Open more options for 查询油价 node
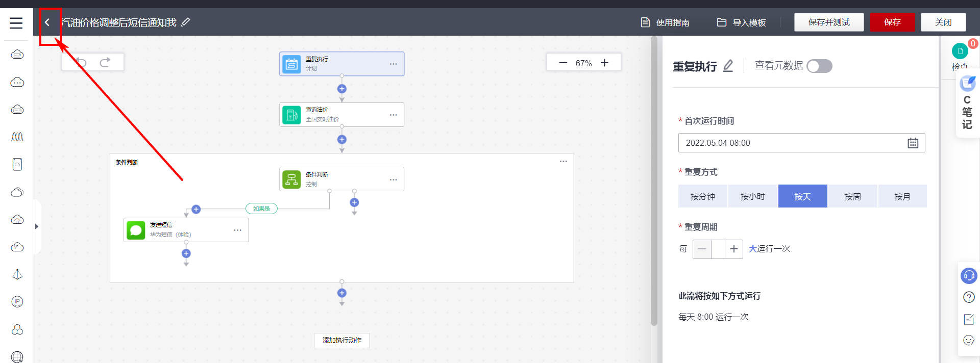Image resolution: width=980 pixels, height=363 pixels. 393,115
